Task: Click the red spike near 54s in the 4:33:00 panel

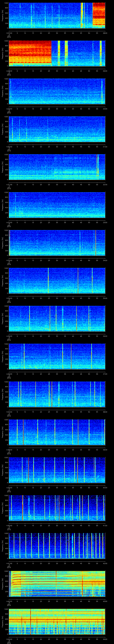Action: (96, 243)
